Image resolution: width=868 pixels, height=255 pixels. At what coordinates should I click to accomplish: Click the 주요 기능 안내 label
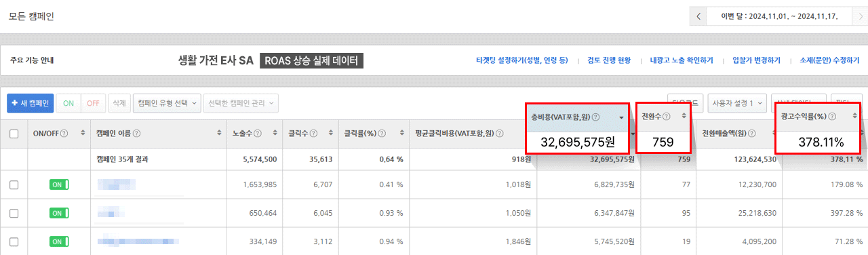pyautogui.click(x=32, y=60)
